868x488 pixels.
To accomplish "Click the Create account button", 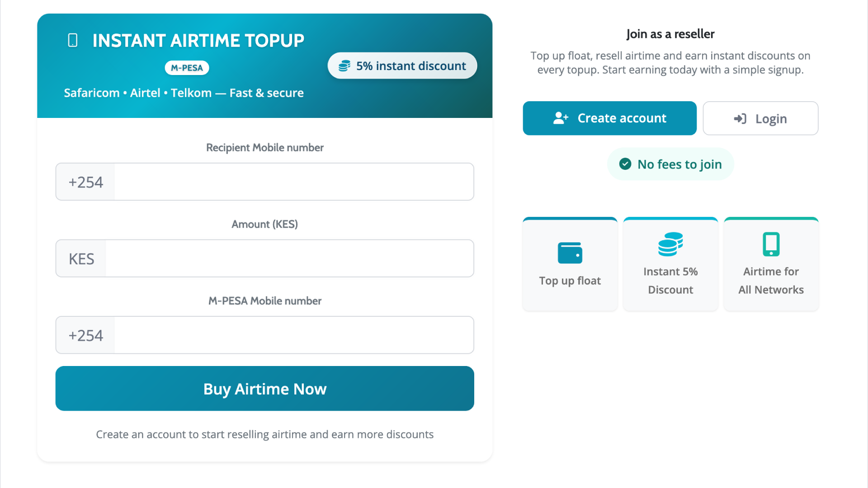I will [609, 118].
